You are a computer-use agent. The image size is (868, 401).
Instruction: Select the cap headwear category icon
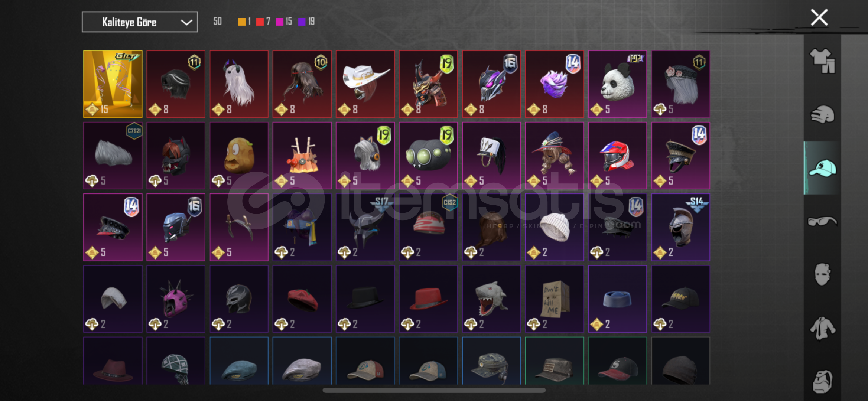822,168
